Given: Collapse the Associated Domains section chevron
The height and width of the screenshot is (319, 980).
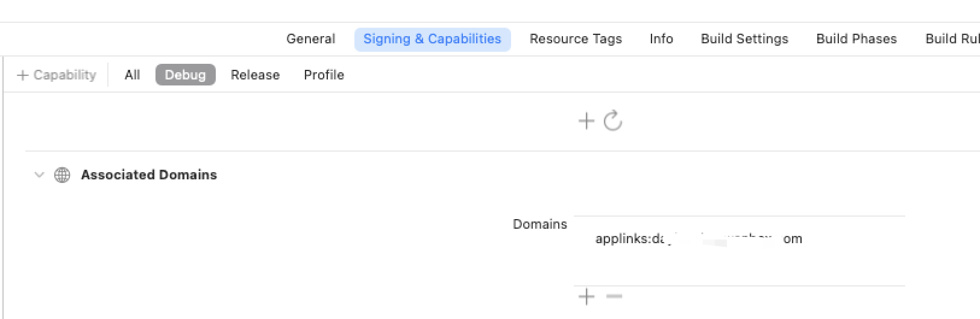Looking at the screenshot, I should pyautogui.click(x=39, y=175).
